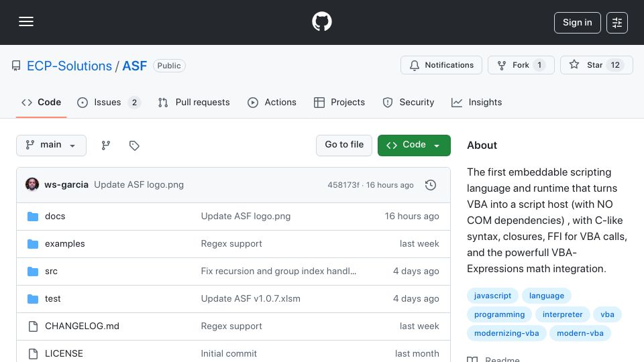View commit history clock icon
The width and height of the screenshot is (644, 362).
(431, 185)
